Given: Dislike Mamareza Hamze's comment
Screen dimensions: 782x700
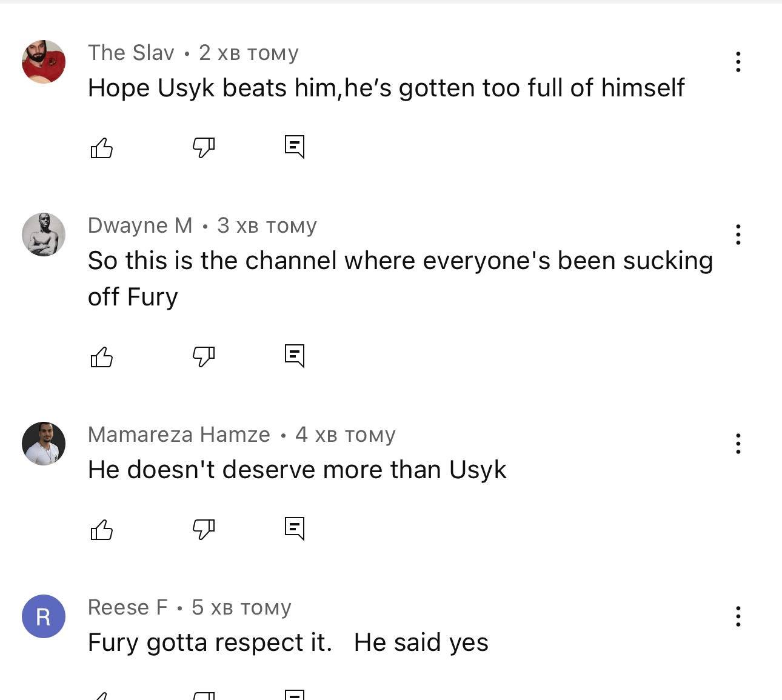Looking at the screenshot, I should [x=204, y=529].
